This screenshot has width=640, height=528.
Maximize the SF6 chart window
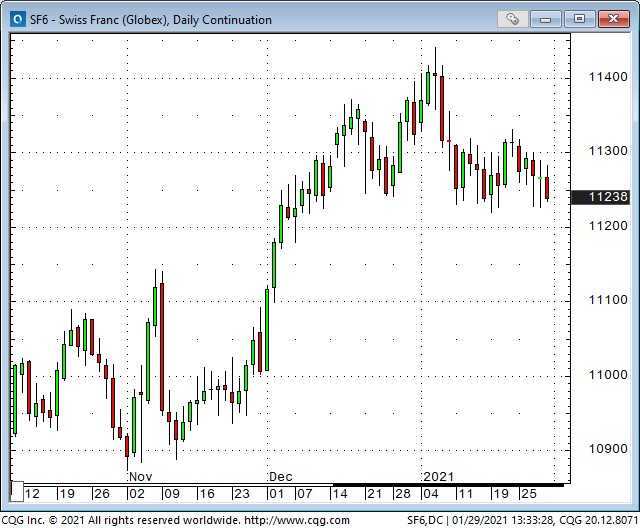point(579,19)
